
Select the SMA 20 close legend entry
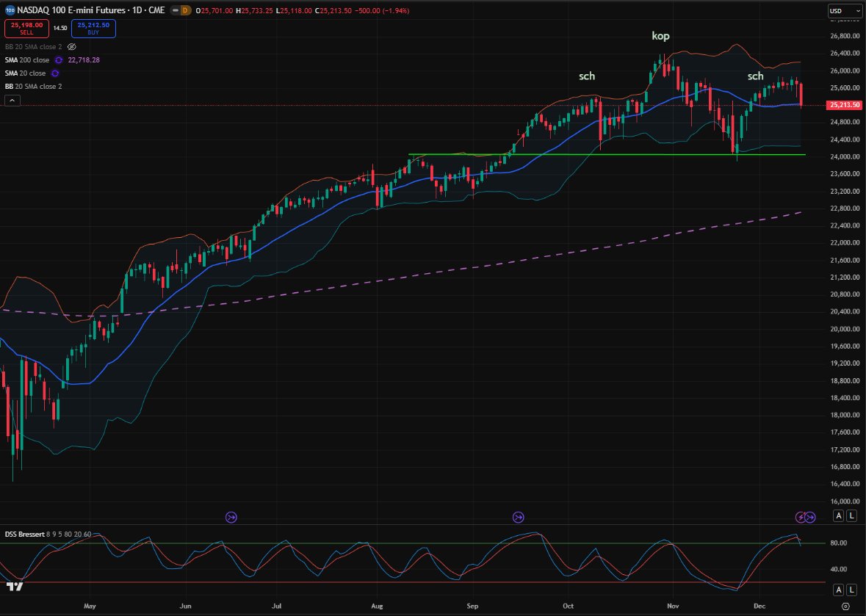point(26,73)
